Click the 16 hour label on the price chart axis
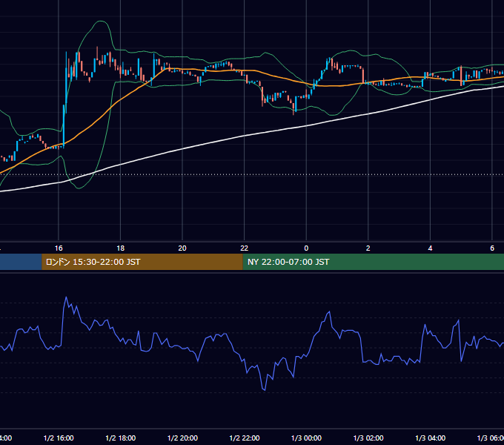 (59, 248)
